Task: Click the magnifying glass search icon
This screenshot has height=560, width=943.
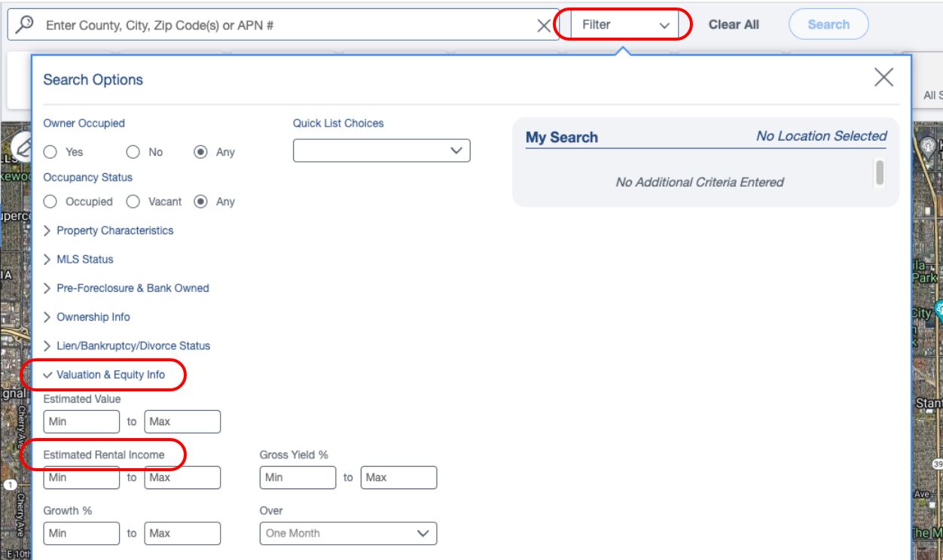Action: tap(25, 24)
